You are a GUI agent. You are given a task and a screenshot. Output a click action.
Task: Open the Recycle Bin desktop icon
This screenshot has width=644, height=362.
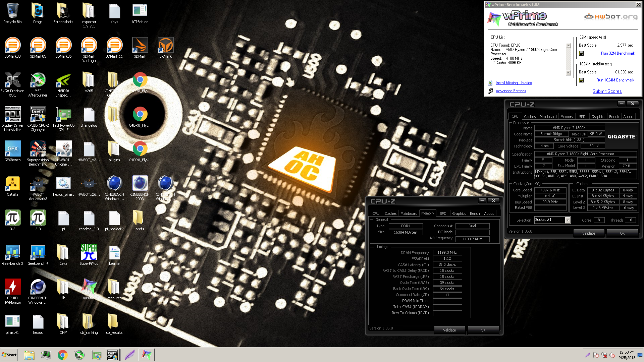(x=12, y=13)
